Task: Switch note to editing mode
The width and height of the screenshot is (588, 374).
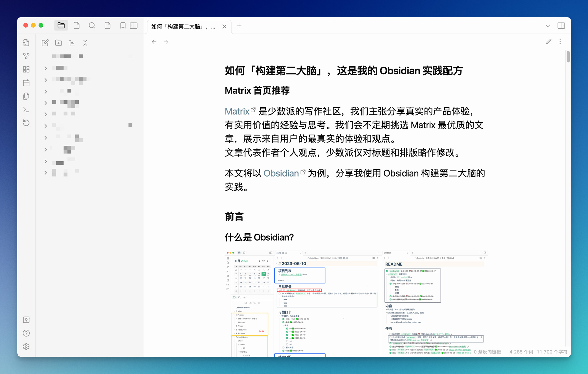Action: point(549,42)
